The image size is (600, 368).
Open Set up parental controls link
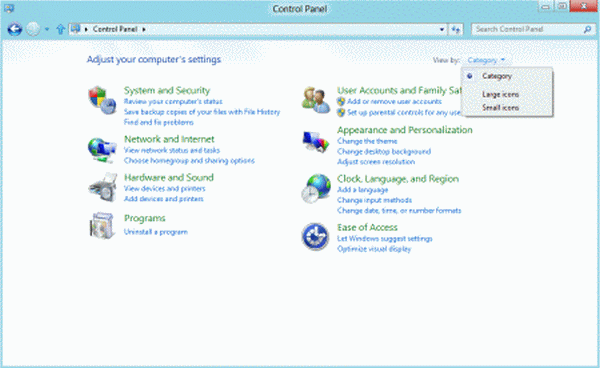pyautogui.click(x=404, y=112)
